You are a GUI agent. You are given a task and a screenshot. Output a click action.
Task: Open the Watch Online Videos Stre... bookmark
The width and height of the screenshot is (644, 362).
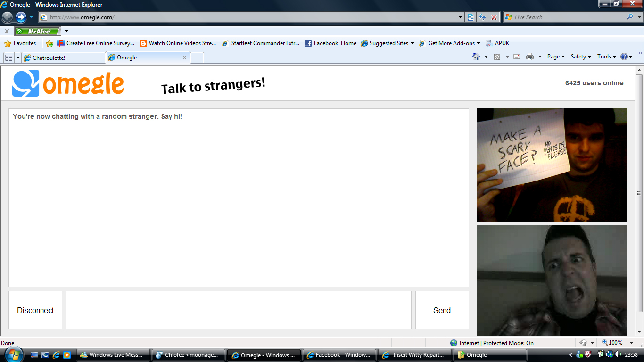[178, 43]
